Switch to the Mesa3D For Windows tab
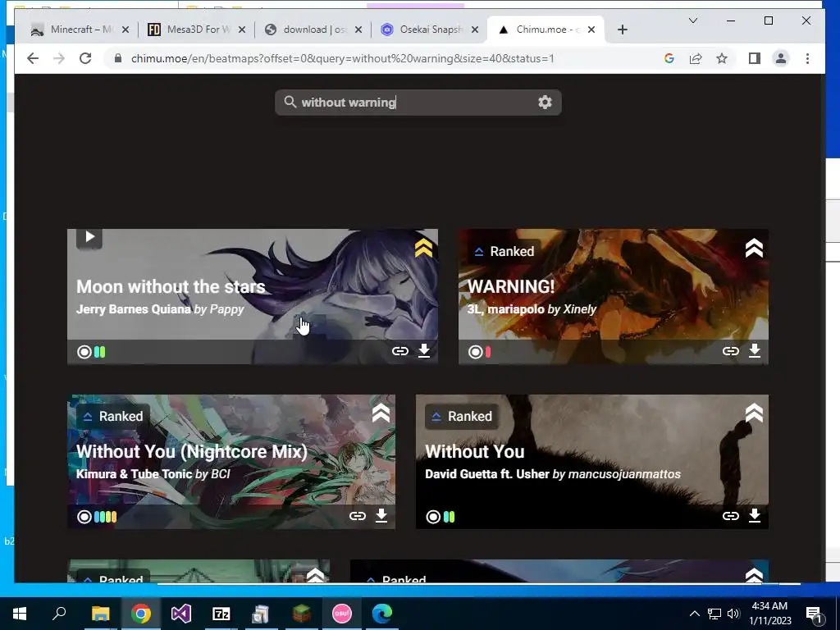 pyautogui.click(x=197, y=30)
